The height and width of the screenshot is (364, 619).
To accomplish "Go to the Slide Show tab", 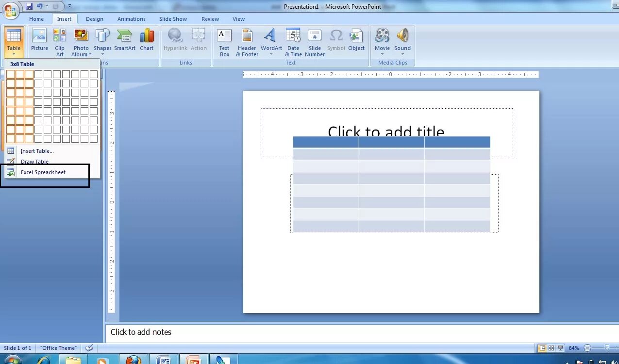I will [x=173, y=19].
